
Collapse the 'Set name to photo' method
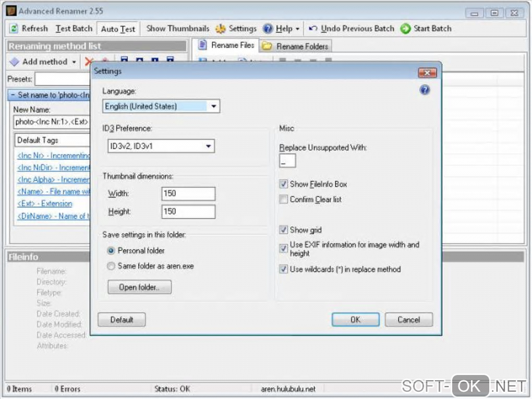coord(13,95)
